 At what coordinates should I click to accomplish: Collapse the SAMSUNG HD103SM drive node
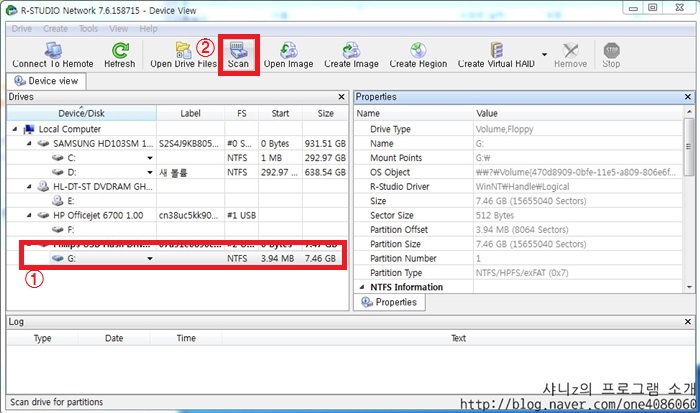click(x=29, y=143)
